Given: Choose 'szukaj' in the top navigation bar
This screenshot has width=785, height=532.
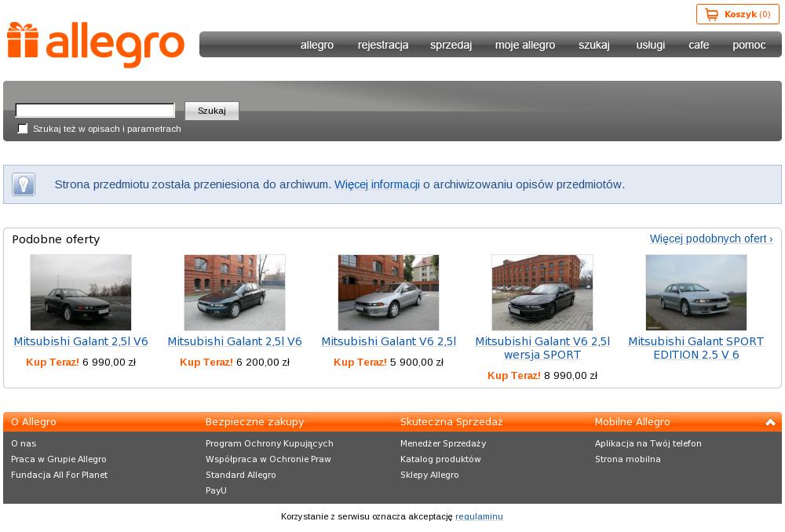Looking at the screenshot, I should 594,45.
